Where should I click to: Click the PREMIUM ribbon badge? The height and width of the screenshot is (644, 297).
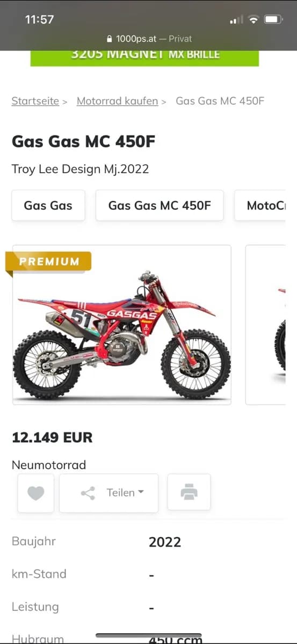(x=48, y=262)
